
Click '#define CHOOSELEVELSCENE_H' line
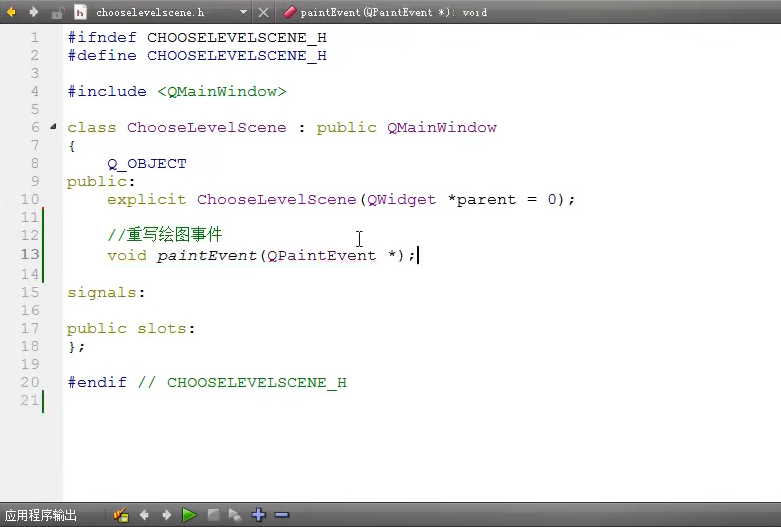[x=197, y=55]
